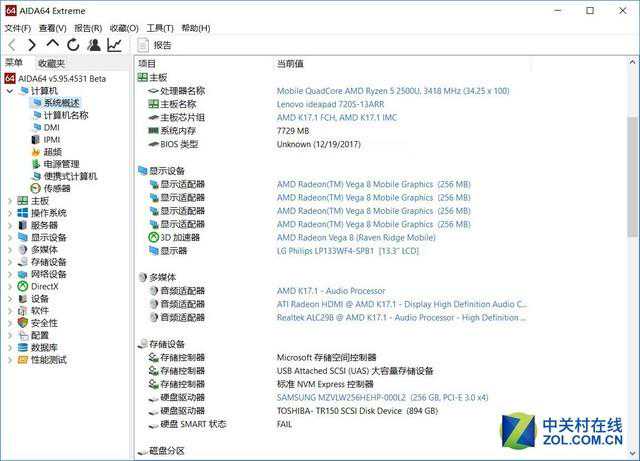Open the graph chart icon in toolbar
The height and width of the screenshot is (461, 640).
point(114,45)
